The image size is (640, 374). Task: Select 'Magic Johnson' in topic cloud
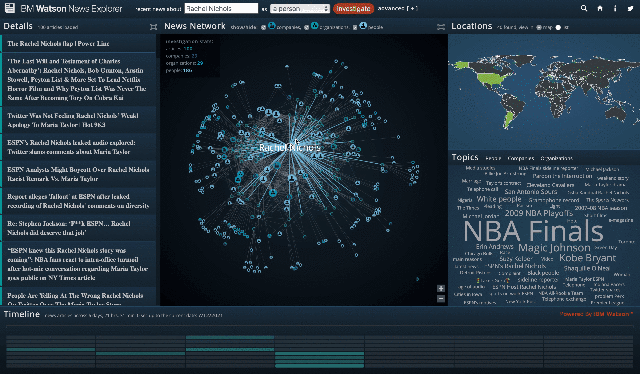pos(554,248)
